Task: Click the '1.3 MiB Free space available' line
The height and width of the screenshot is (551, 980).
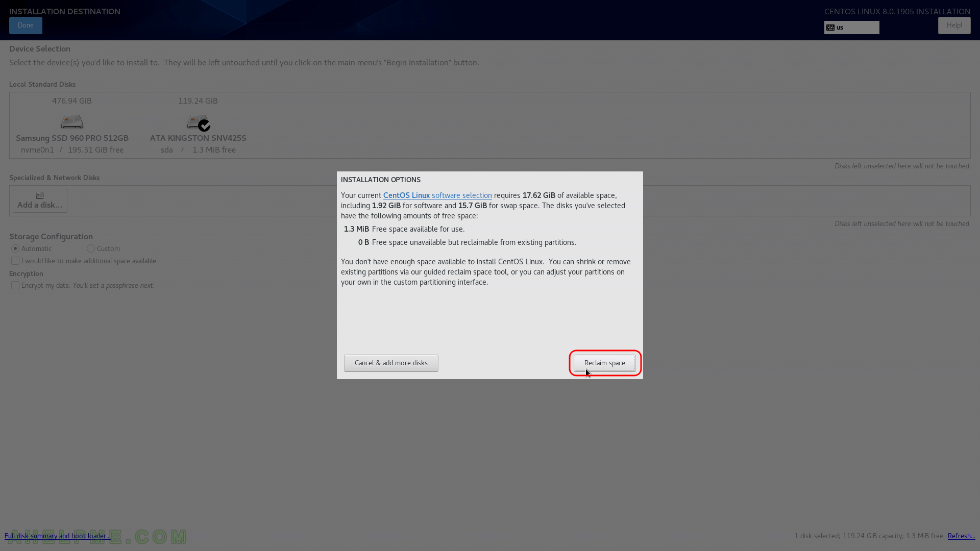Action: tap(404, 229)
